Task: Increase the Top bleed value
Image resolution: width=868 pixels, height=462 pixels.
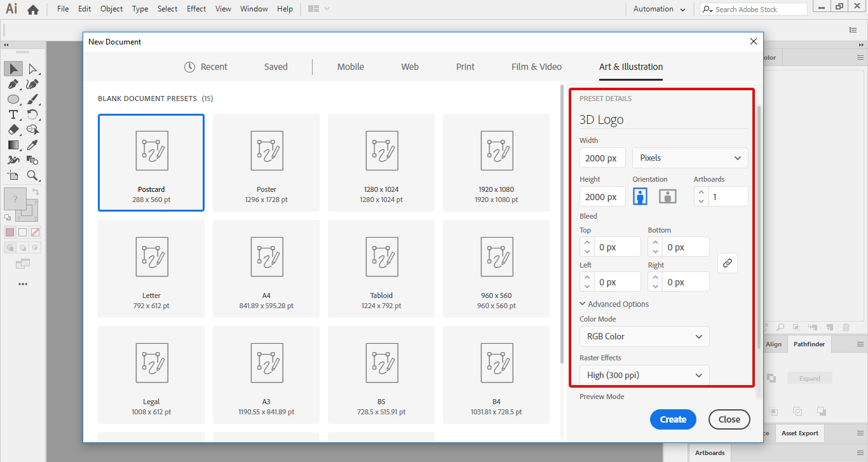Action: coord(587,242)
